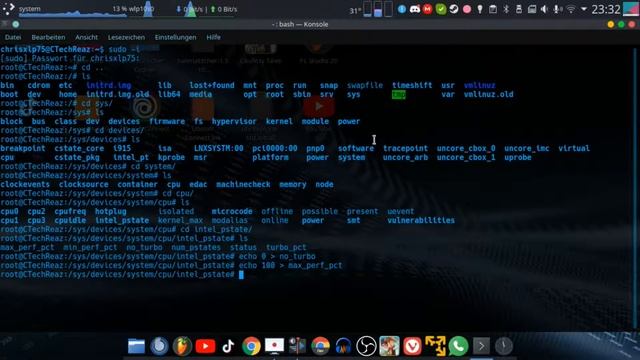The height and width of the screenshot is (360, 640).
Task: Click the 'vmlinuz.old' entry
Action: (x=489, y=95)
